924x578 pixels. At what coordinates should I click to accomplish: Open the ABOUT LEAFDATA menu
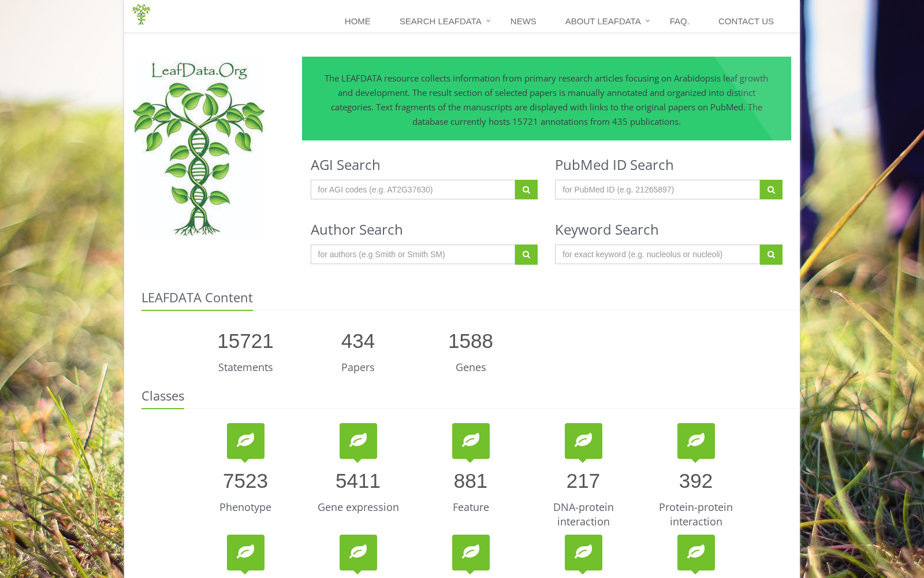point(603,21)
